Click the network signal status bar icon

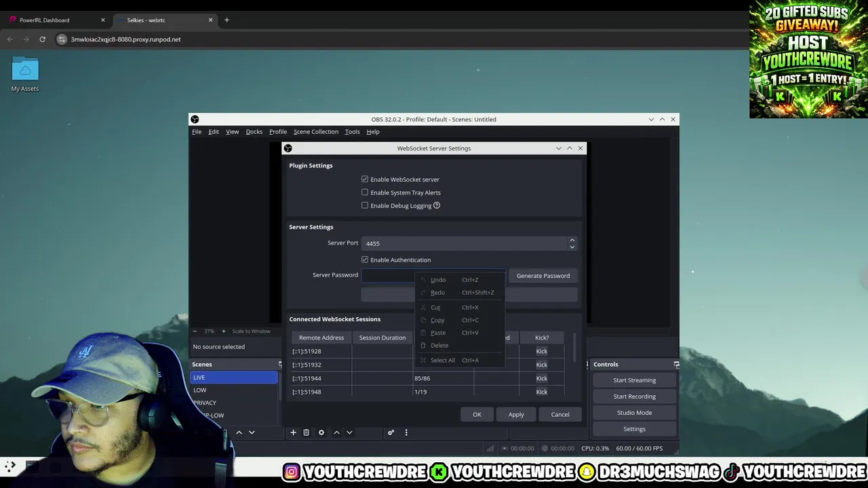[x=490, y=449]
